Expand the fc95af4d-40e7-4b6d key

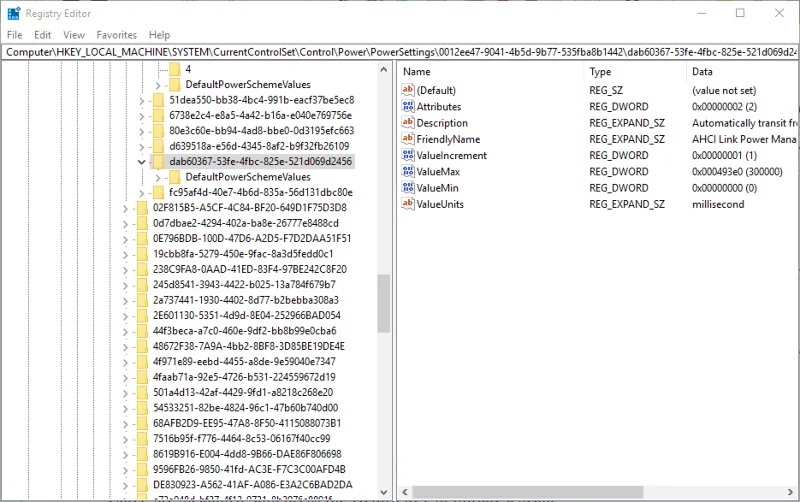point(141,193)
